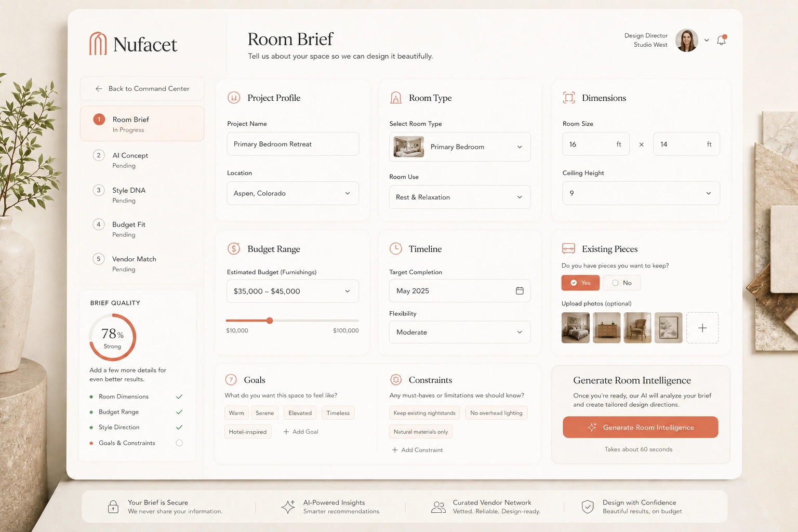Viewport: 798px width, 532px height.
Task: Click the Room Type section icon
Action: point(396,98)
